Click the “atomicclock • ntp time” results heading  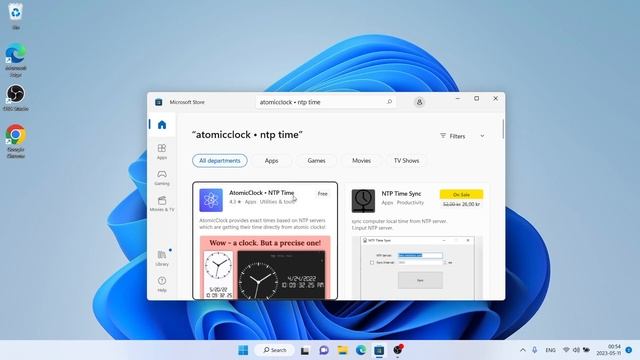click(x=247, y=135)
